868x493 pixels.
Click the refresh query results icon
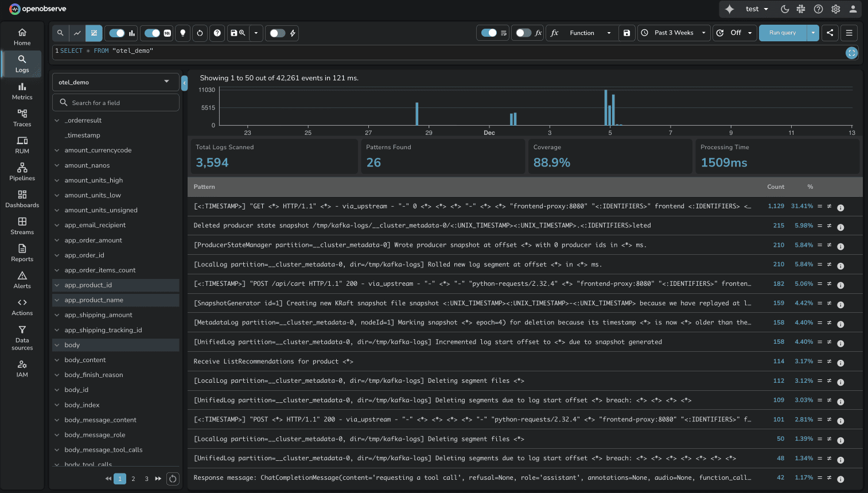(x=200, y=33)
